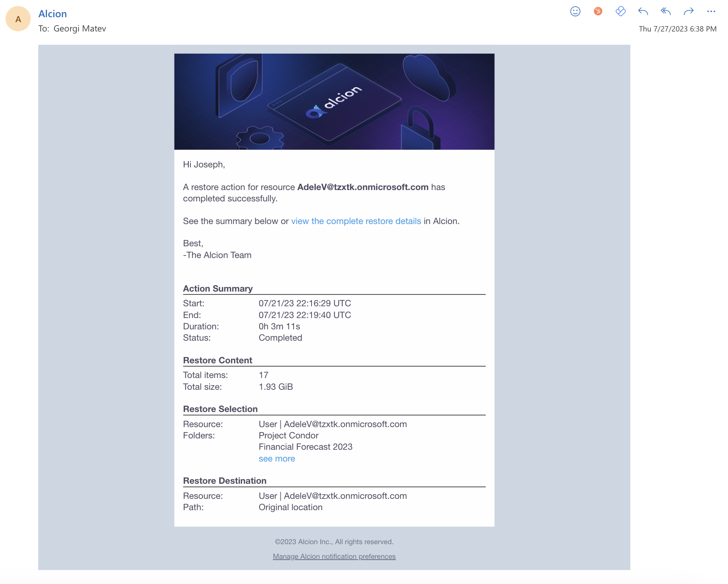Reply all to the Alcion email
This screenshot has height=584, width=728.
coord(666,11)
